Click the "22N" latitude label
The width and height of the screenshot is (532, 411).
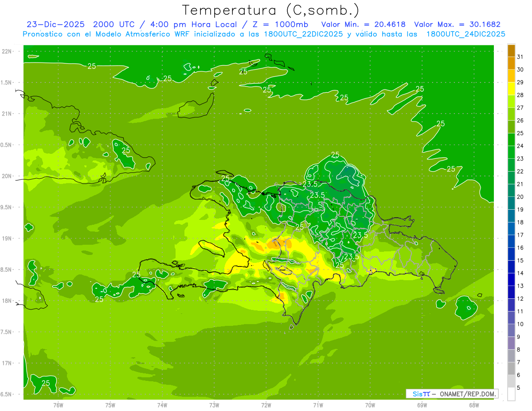[x=6, y=51]
